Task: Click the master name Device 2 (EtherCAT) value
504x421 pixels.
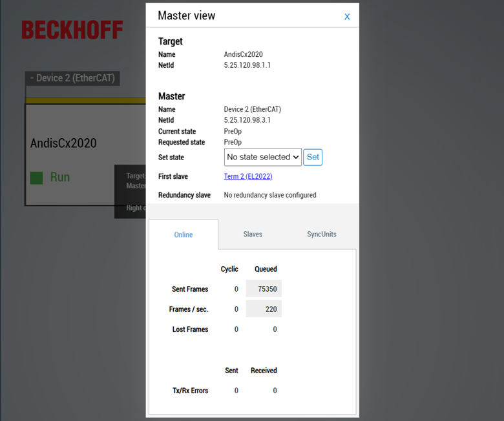Action: [x=252, y=109]
